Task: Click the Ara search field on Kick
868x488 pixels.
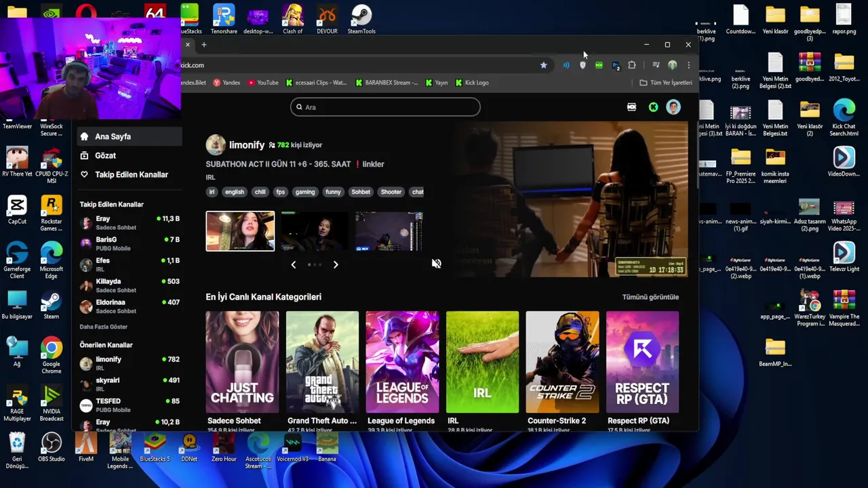Action: coord(385,107)
